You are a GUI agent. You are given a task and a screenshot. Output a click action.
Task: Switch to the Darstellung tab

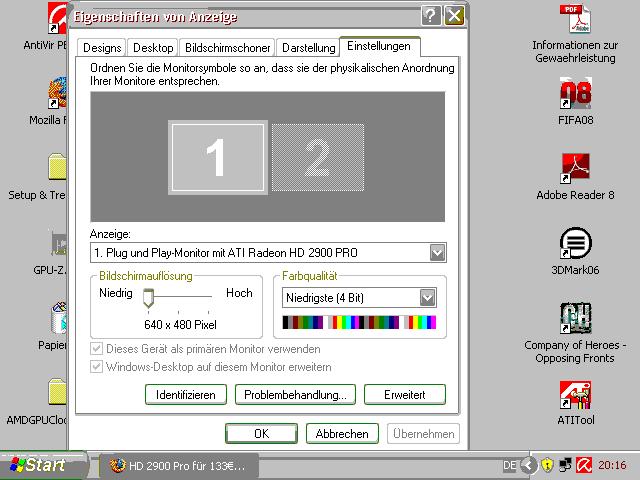[x=309, y=48]
